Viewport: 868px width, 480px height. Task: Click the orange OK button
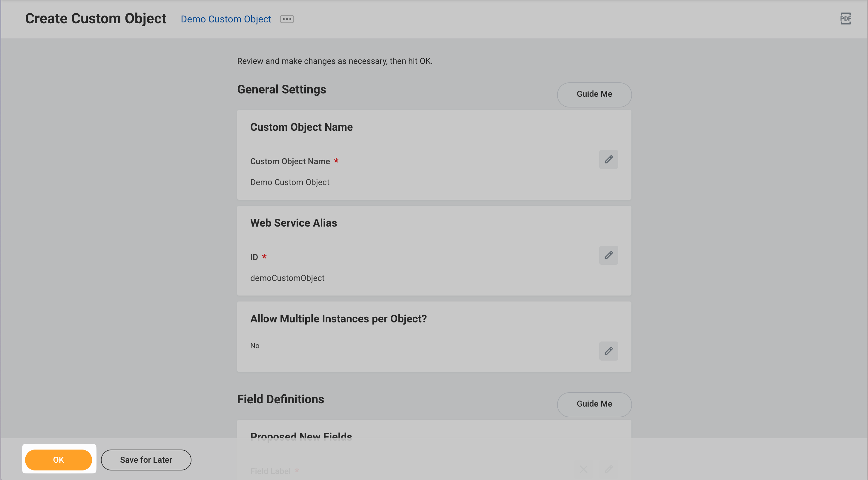pos(58,459)
